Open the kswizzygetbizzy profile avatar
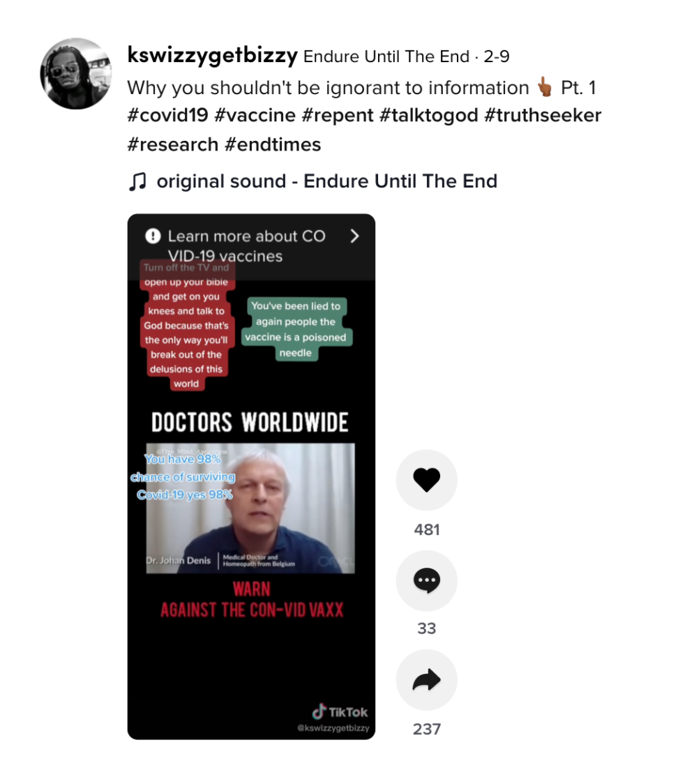678x784 pixels. pos(76,73)
